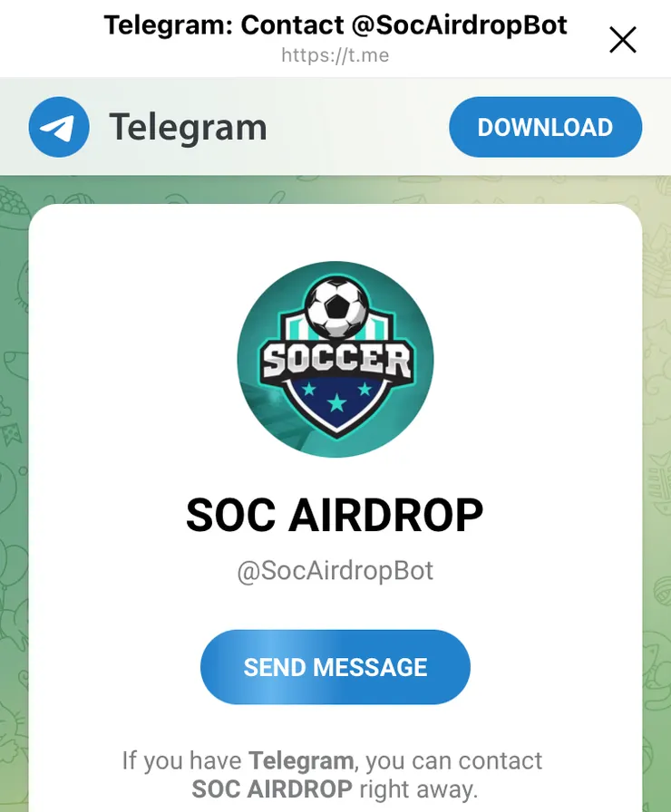671x812 pixels.
Task: Click the right star on the shield
Action: (x=365, y=389)
